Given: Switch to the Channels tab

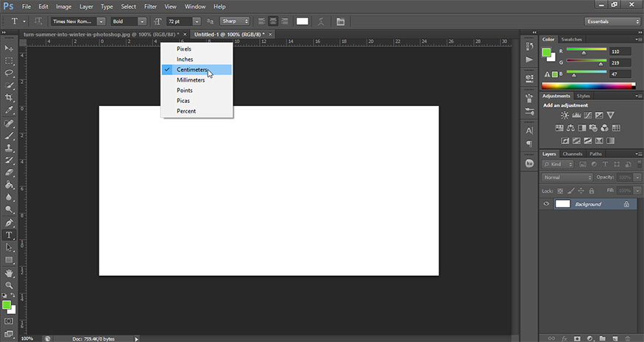Looking at the screenshot, I should point(572,154).
